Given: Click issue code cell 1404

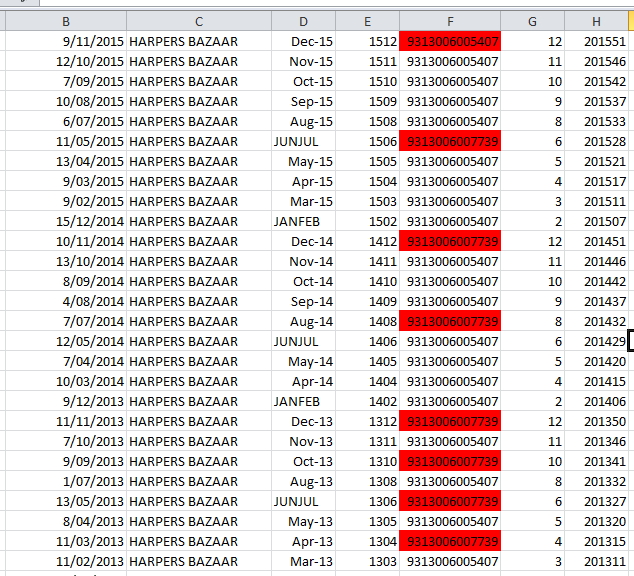Looking at the screenshot, I should 367,382.
